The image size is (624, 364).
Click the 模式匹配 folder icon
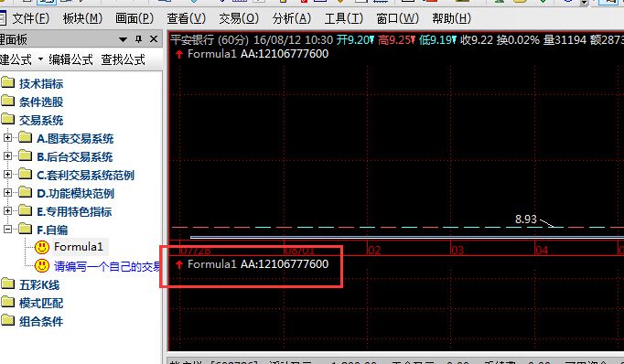coord(7,302)
